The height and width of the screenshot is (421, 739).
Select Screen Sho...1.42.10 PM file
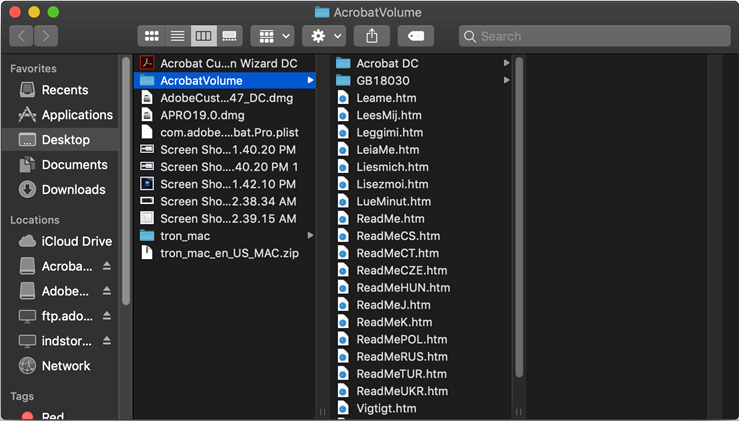click(x=224, y=184)
